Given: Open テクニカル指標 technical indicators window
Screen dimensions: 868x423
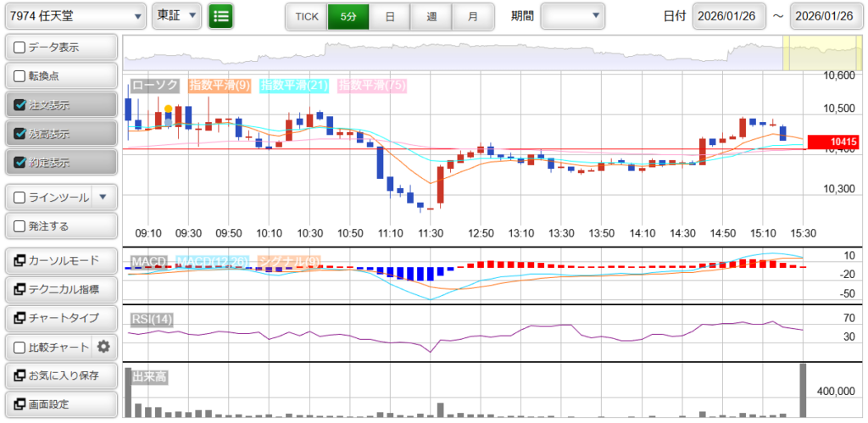Looking at the screenshot, I should click(x=59, y=289).
